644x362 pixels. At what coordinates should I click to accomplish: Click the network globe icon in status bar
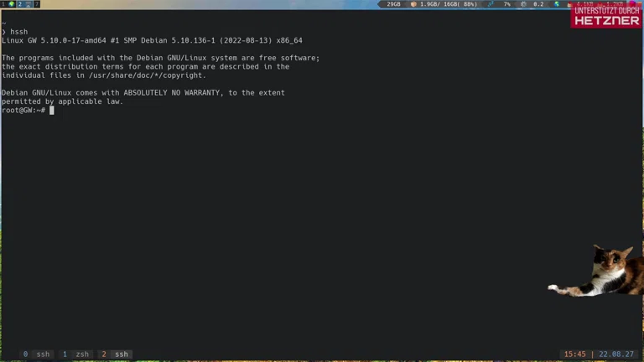coord(557,4)
